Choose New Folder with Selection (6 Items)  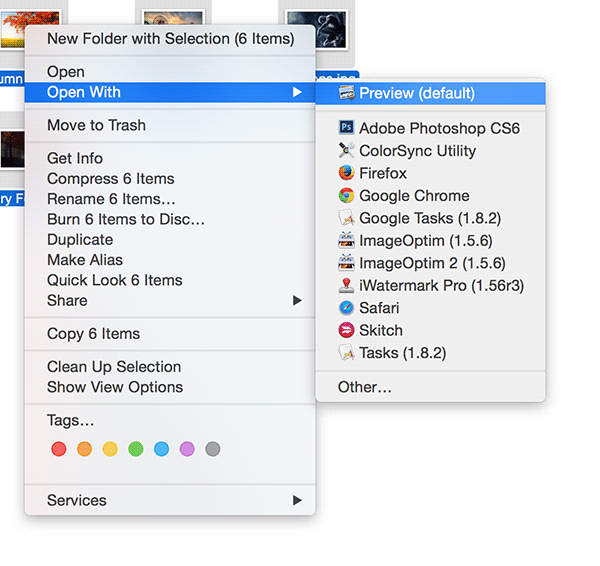click(170, 39)
